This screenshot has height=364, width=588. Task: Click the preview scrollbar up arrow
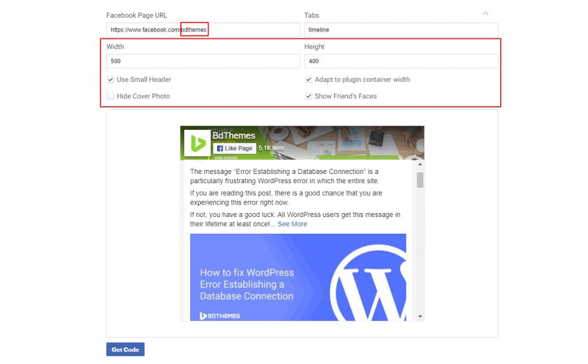pos(420,164)
